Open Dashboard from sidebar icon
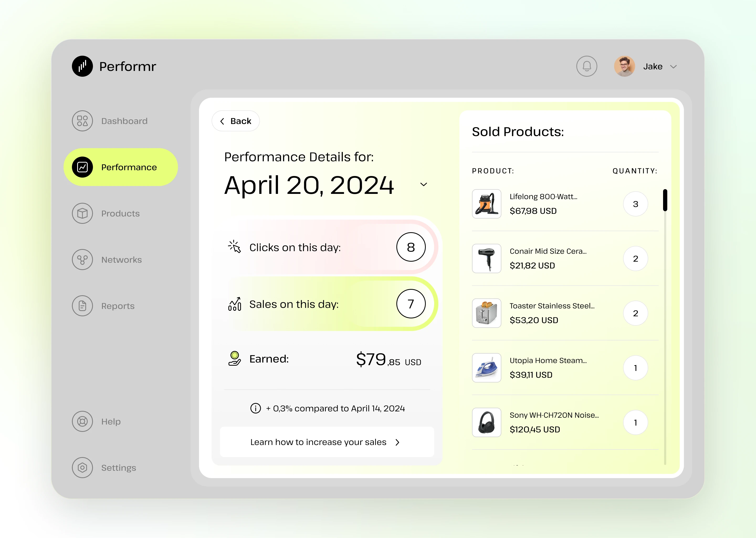756x538 pixels. [x=82, y=121]
